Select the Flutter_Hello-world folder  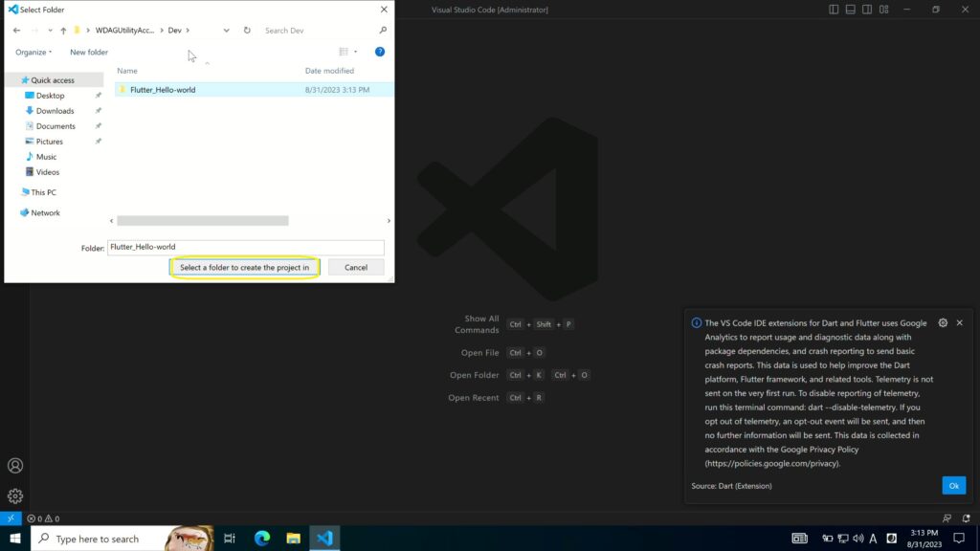[x=254, y=90]
